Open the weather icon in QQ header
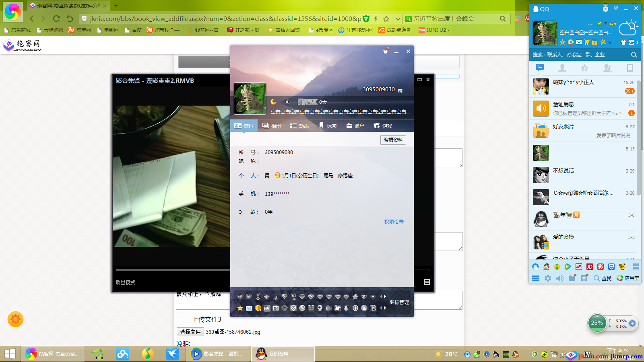Image resolution: width=644 pixels, height=362 pixels. [628, 28]
